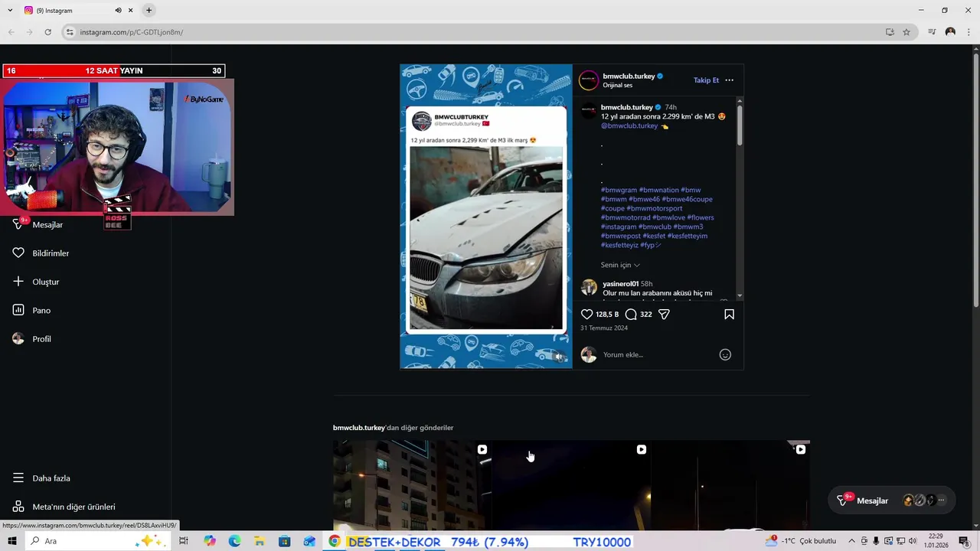Open Pano dashboard in sidebar
The image size is (980, 551).
click(32, 311)
